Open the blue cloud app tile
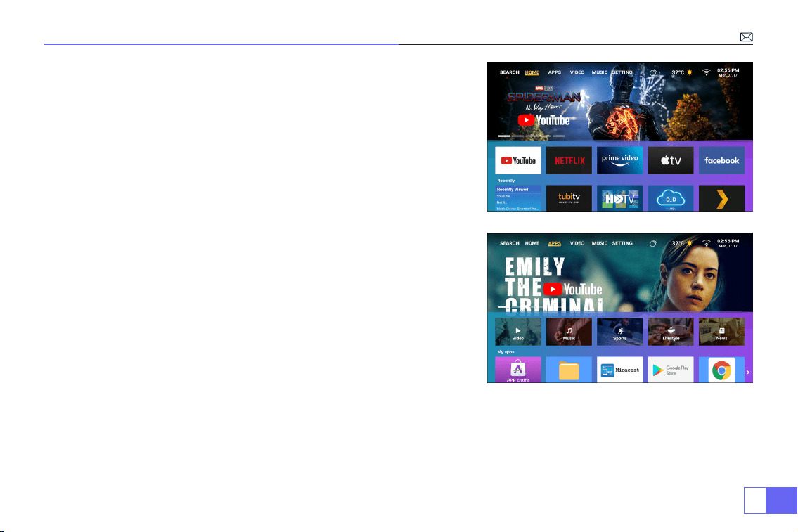The width and height of the screenshot is (798, 532). coord(671,198)
